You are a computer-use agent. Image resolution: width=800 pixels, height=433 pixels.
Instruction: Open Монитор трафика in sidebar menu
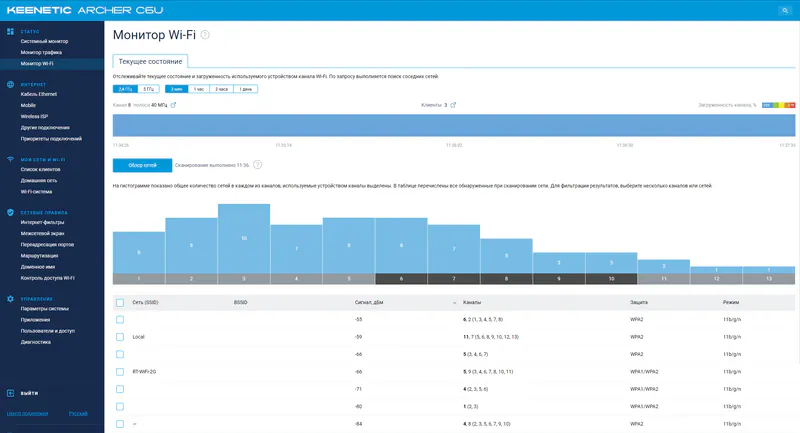pyautogui.click(x=41, y=53)
